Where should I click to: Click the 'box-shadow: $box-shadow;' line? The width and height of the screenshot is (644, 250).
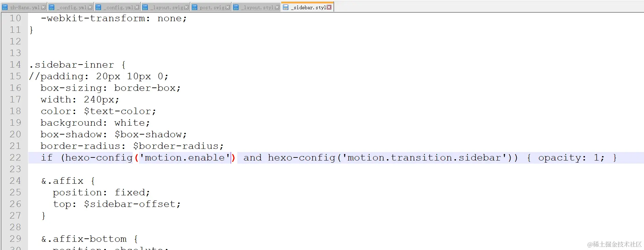114,134
